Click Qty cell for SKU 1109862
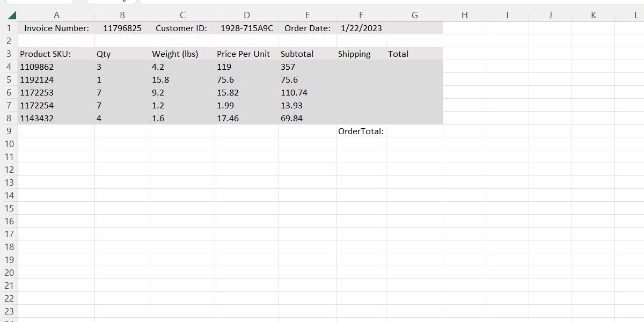This screenshot has height=322, width=644. pyautogui.click(x=122, y=67)
